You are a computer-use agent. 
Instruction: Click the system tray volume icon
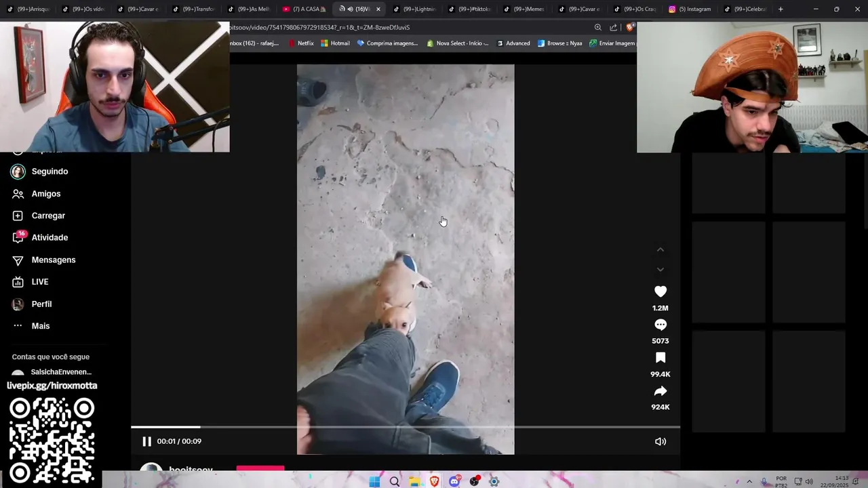(809, 482)
